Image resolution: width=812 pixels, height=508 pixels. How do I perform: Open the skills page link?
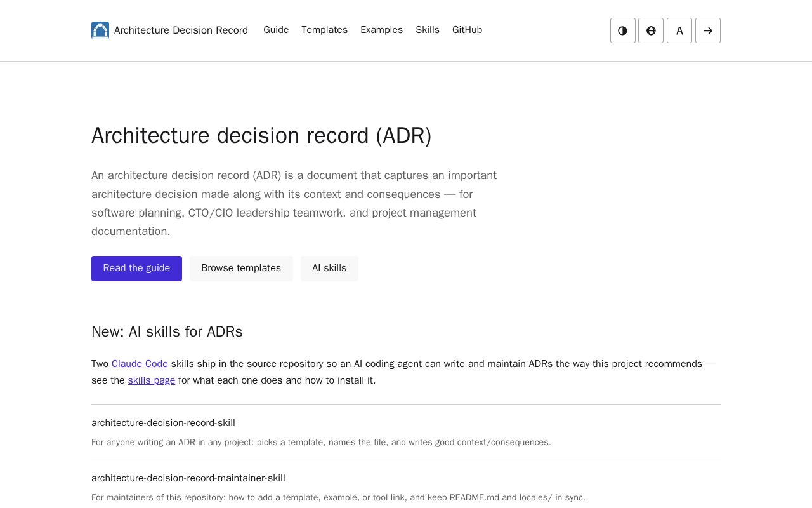coord(151,380)
